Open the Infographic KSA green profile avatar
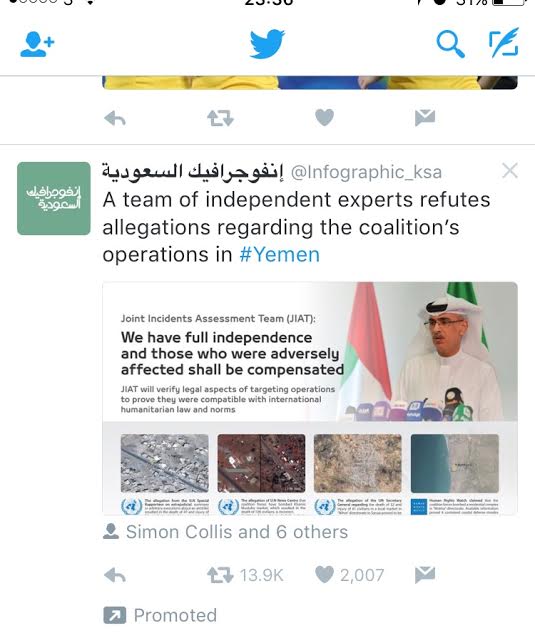 coord(54,198)
